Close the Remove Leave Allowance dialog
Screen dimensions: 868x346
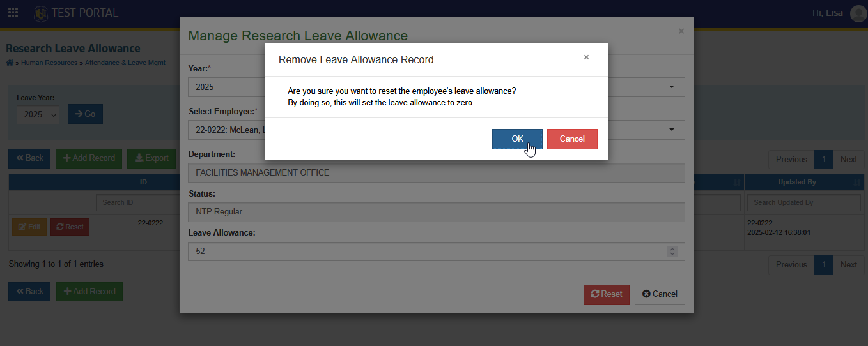coord(586,57)
